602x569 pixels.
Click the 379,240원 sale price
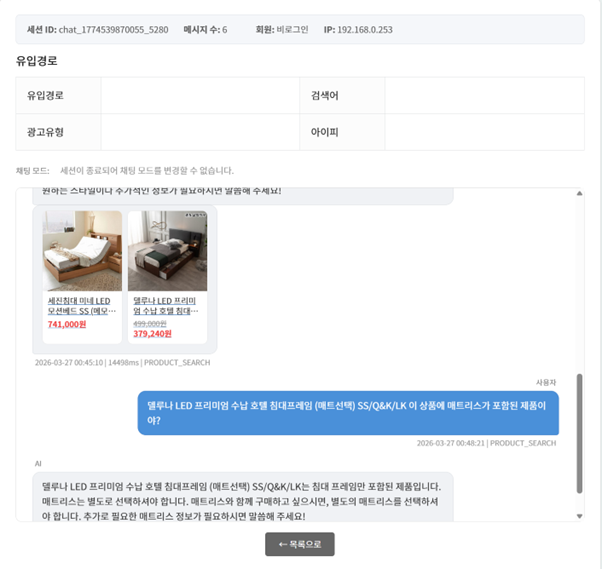pyautogui.click(x=152, y=334)
